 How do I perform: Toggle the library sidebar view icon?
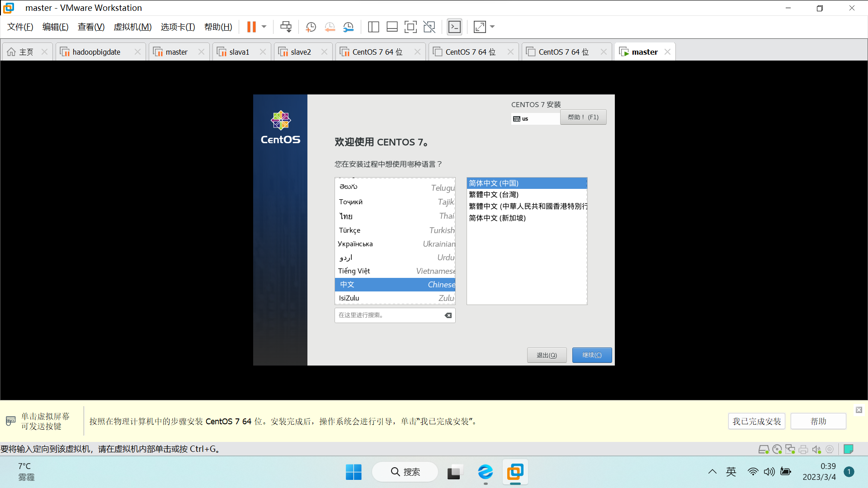[373, 27]
